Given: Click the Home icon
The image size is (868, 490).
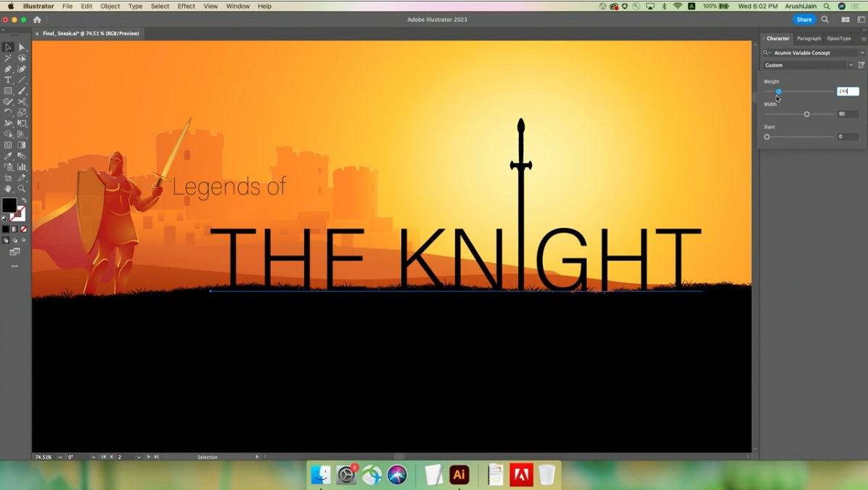Looking at the screenshot, I should pos(37,20).
